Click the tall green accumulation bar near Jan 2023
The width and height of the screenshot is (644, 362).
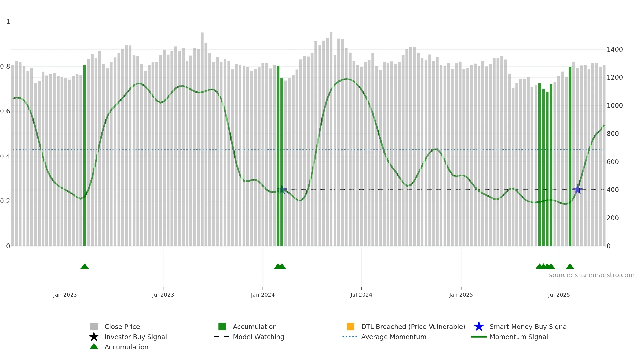(85, 155)
